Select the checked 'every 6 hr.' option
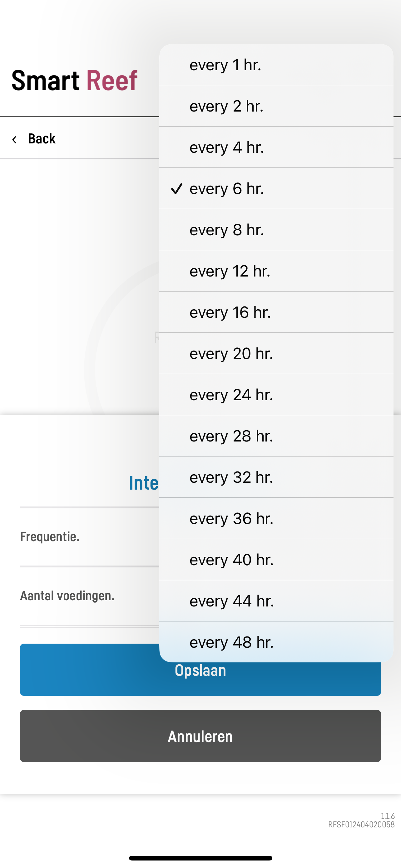This screenshot has height=868, width=401. [276, 188]
